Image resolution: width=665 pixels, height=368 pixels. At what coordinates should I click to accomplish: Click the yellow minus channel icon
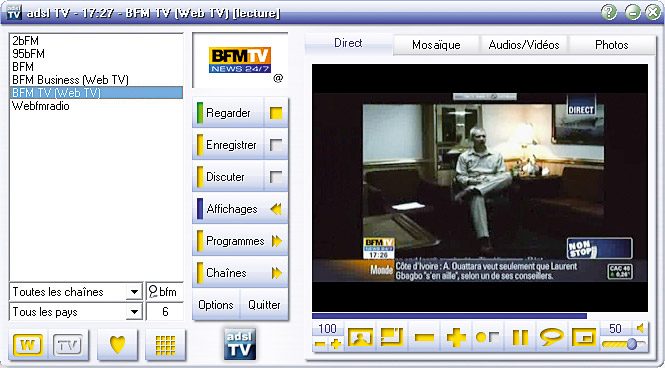coord(425,337)
